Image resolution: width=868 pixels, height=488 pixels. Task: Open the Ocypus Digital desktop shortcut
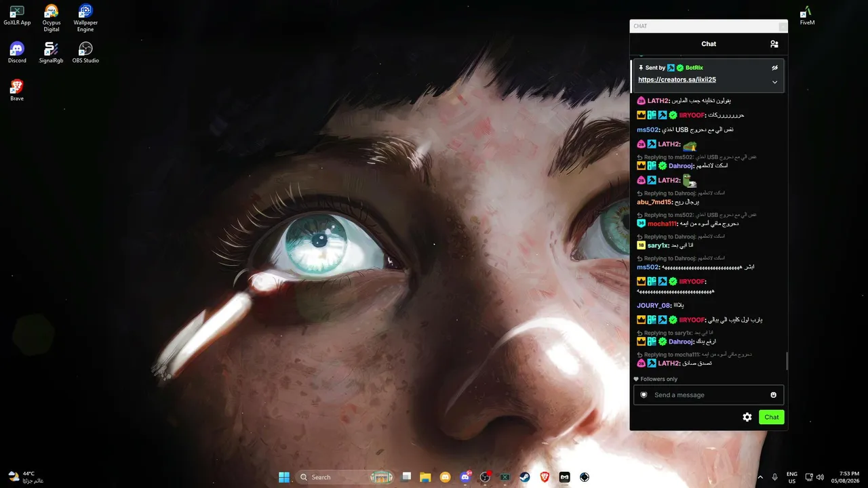(x=52, y=18)
